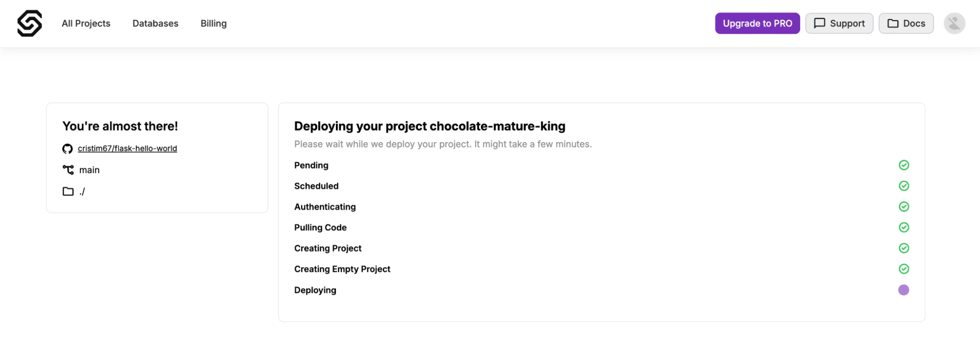Click the checkmark beside Creating Empty Project
980x341 pixels.
(904, 269)
